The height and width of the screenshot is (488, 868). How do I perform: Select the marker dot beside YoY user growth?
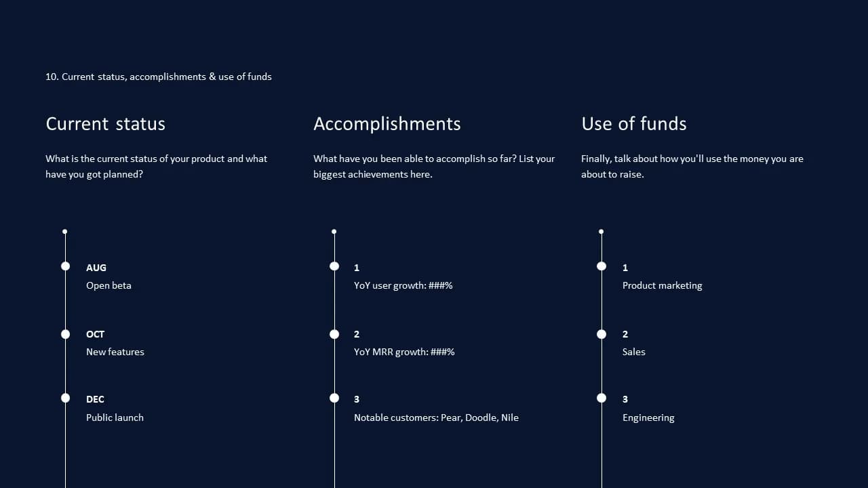click(334, 266)
